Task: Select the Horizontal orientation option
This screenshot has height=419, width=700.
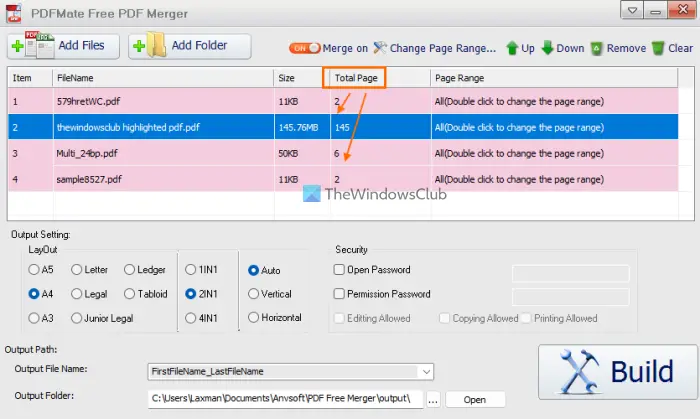Action: tap(253, 317)
